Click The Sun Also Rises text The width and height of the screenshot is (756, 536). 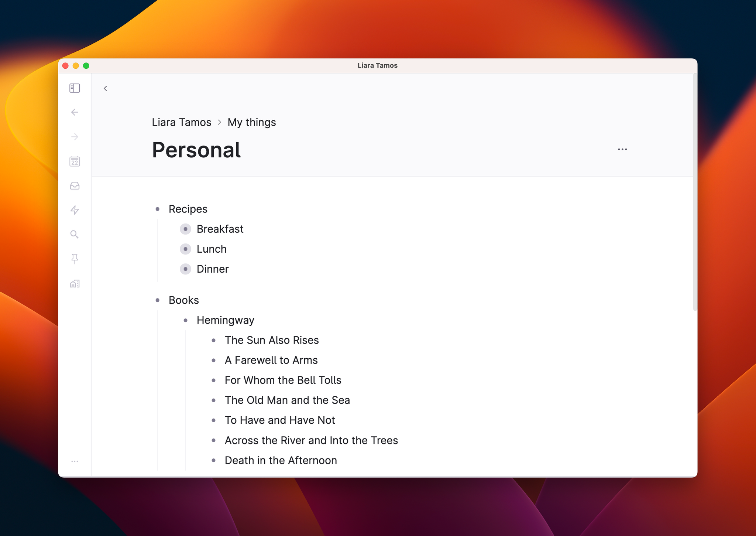(272, 340)
